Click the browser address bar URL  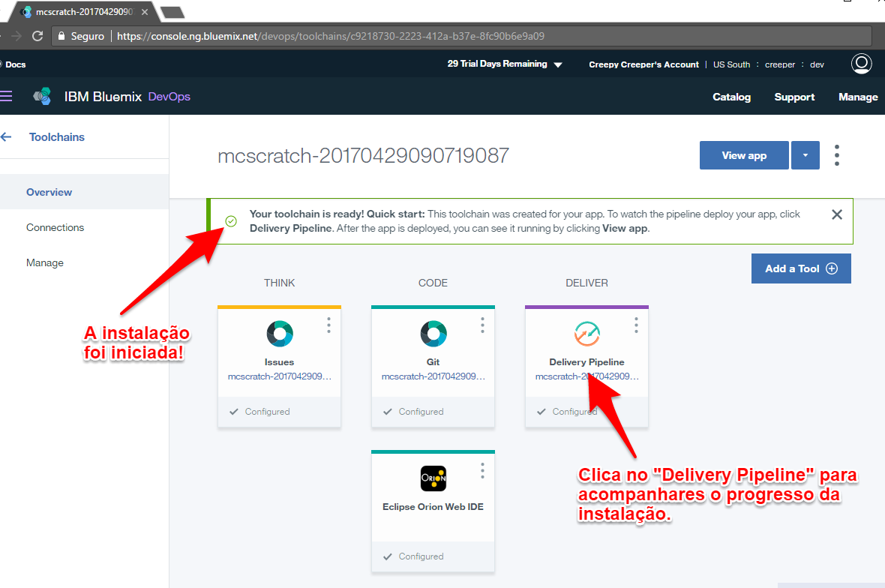pos(331,36)
